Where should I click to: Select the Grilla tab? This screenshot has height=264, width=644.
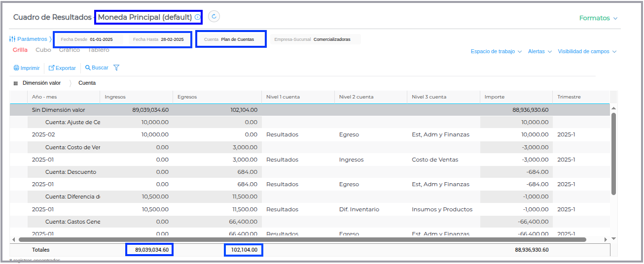pos(20,50)
